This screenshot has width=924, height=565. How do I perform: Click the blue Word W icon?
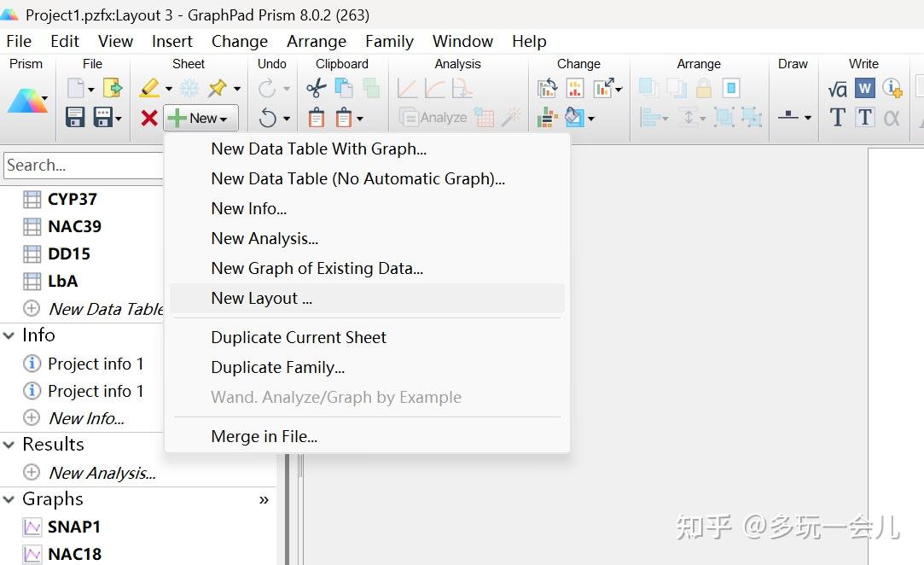(x=864, y=89)
